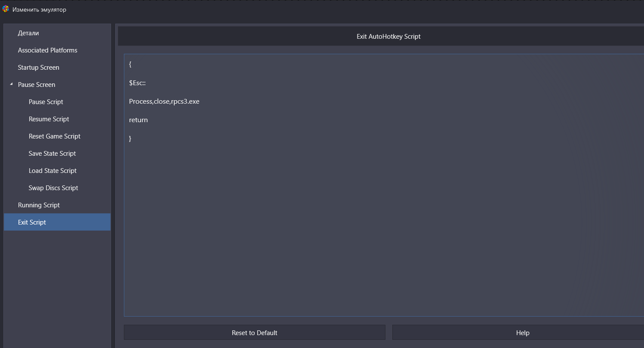Click the 'return' line in script
The height and width of the screenshot is (348, 644).
click(x=138, y=120)
